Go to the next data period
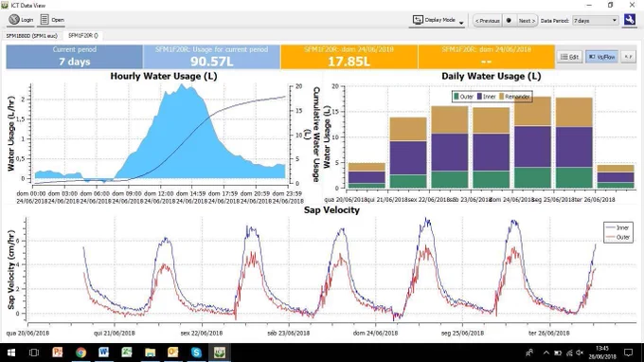This screenshot has width=644, height=362. pos(527,21)
